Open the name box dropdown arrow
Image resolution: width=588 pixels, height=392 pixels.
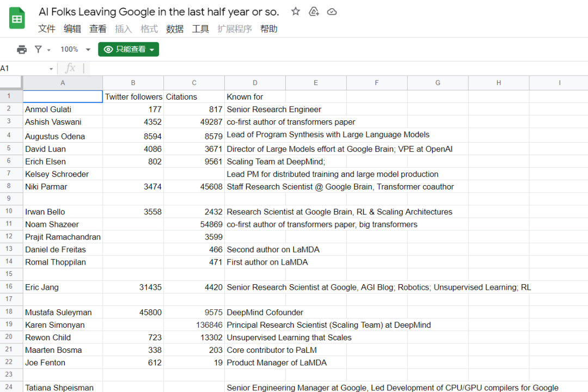(x=51, y=69)
